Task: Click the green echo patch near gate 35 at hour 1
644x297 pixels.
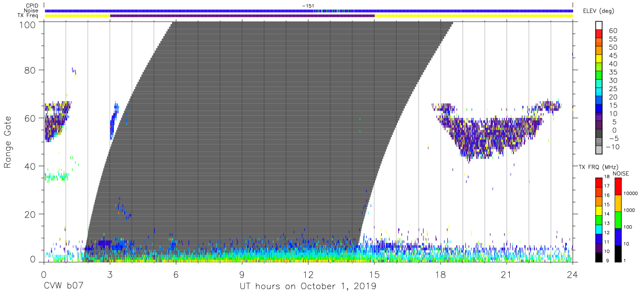Action: pyautogui.click(x=57, y=177)
